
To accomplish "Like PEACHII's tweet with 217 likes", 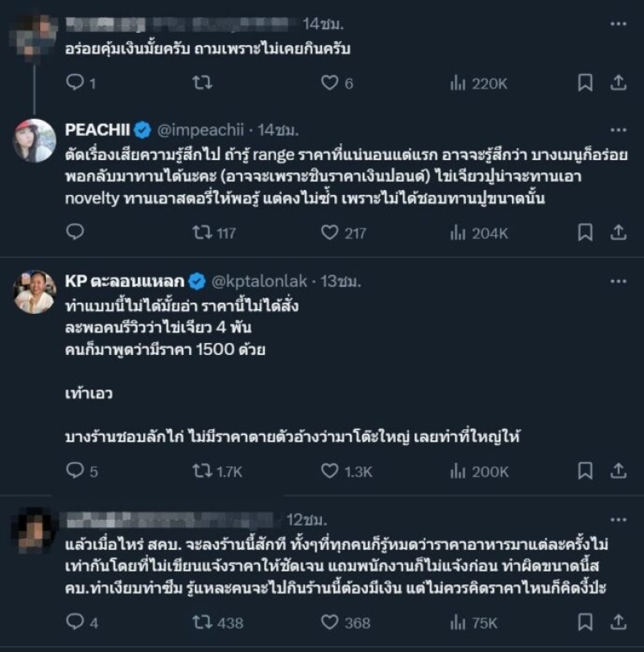I will coord(328,233).
